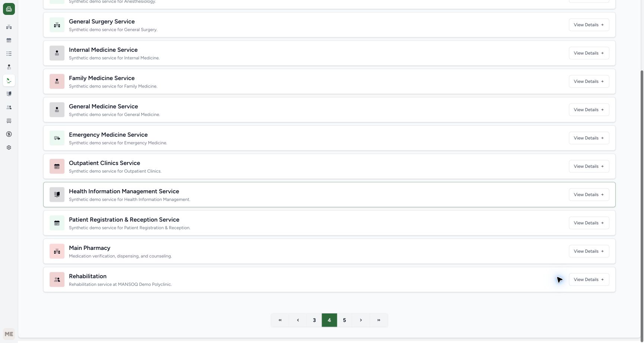Click the General Surgery Service icon
The width and height of the screenshot is (644, 343).
click(57, 25)
